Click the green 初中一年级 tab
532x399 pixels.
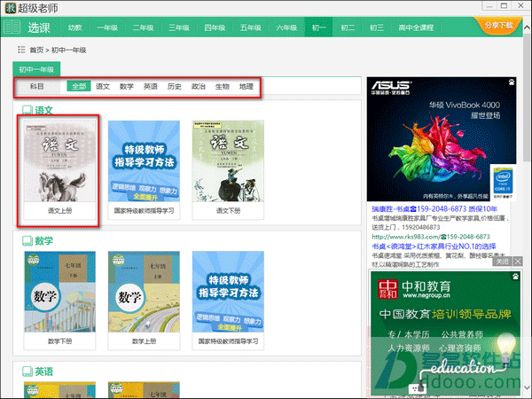click(x=36, y=69)
